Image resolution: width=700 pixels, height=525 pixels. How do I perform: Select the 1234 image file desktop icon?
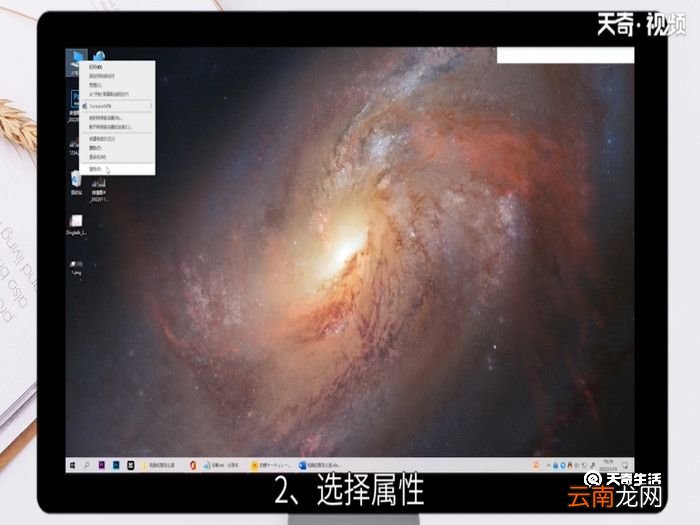[73, 147]
